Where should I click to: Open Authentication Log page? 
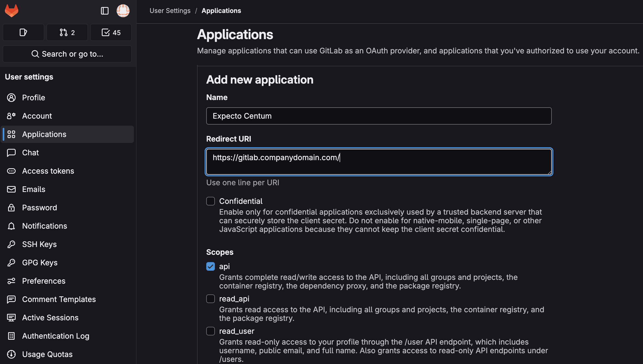tap(67, 336)
